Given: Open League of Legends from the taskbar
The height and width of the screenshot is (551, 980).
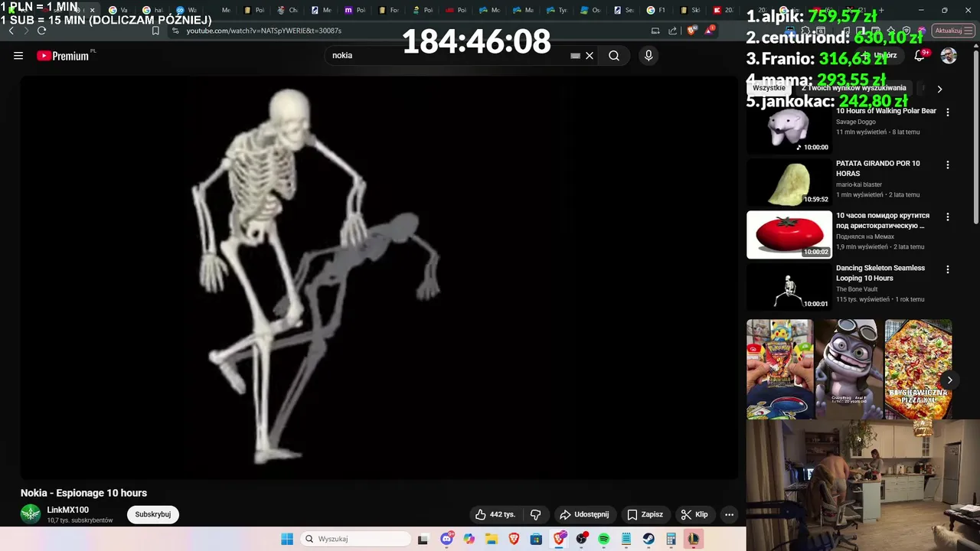Looking at the screenshot, I should (694, 539).
